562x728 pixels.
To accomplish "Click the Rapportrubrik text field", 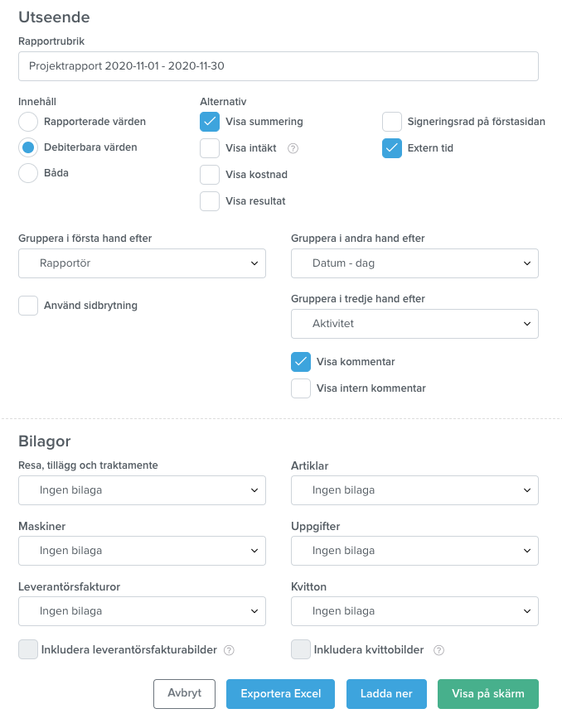I will click(x=279, y=66).
